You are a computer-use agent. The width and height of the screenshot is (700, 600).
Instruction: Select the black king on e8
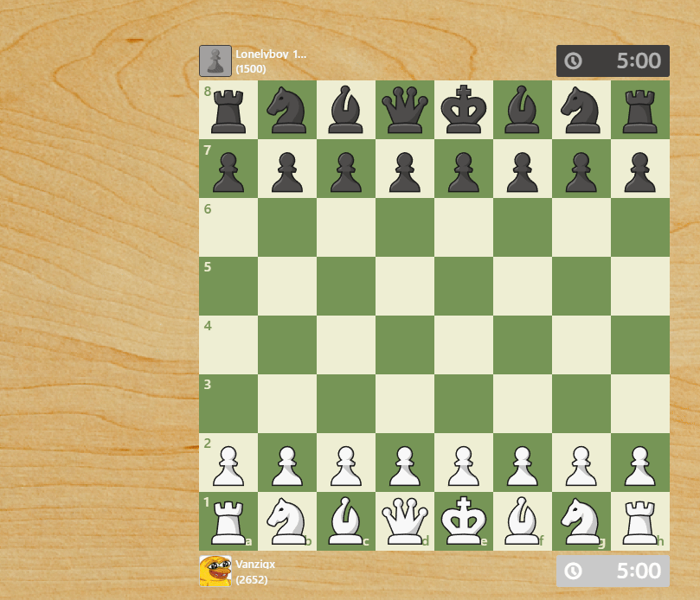[x=464, y=110]
